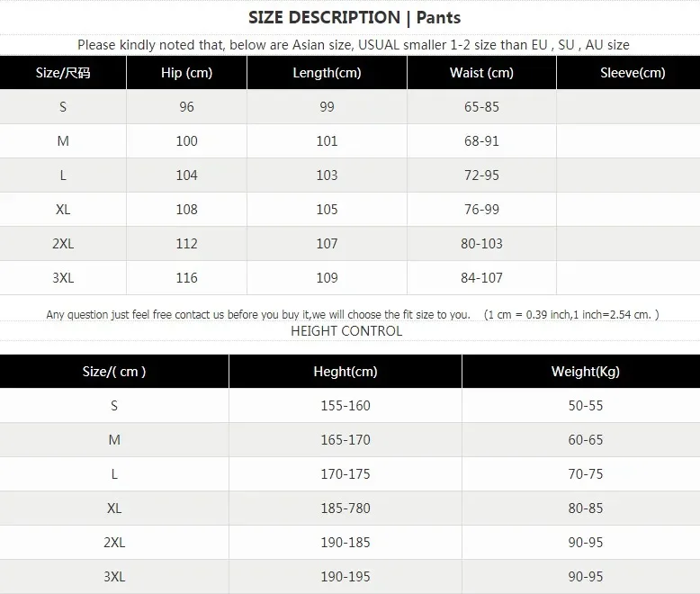Click the height range 155-160 cell
700x594 pixels.
346,406
